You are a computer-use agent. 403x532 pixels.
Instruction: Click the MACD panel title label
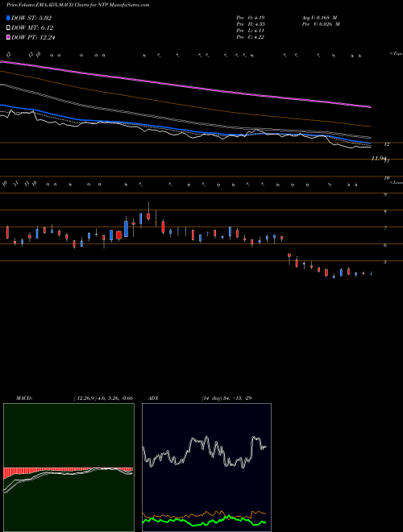[x=24, y=398]
